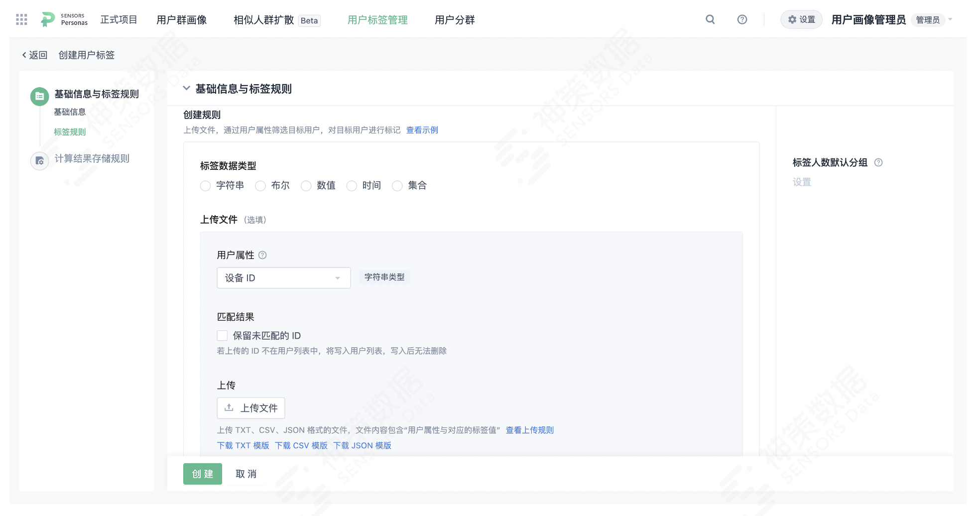Click help icon next to 用户属性
The image size is (980, 516).
[262, 255]
